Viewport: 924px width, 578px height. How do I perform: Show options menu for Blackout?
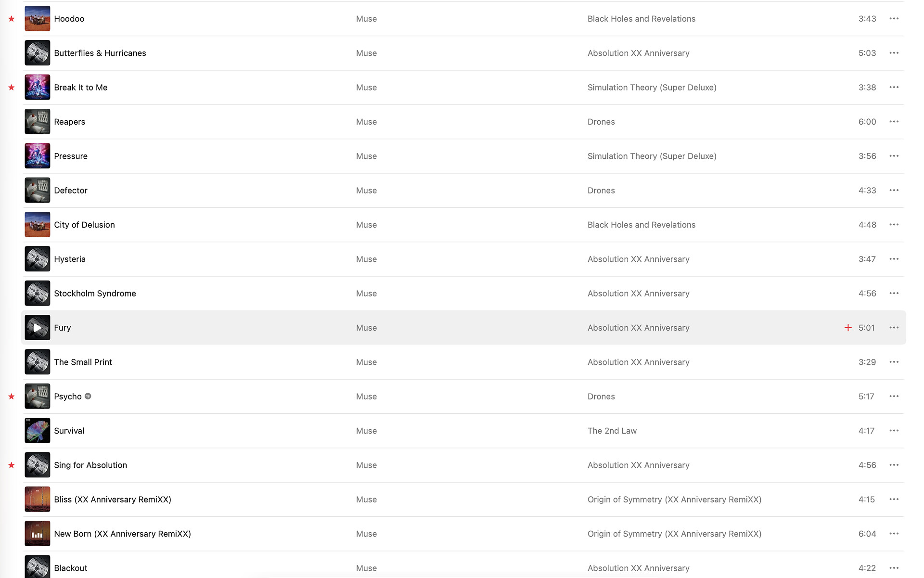[894, 568]
